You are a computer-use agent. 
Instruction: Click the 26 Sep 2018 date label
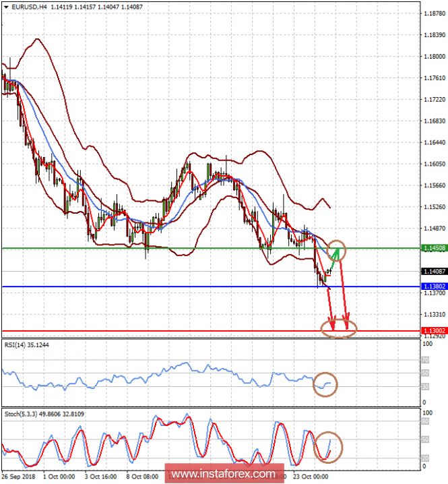point(19,477)
